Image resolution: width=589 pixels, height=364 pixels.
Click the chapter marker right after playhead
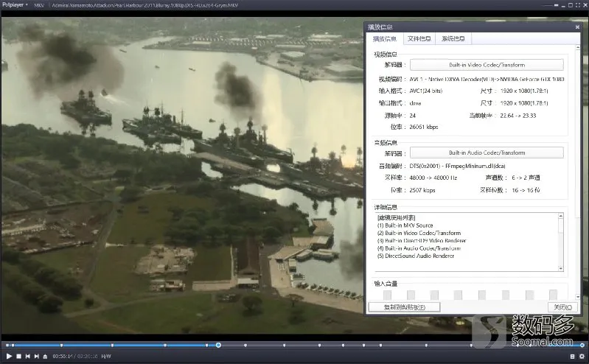pyautogui.click(x=245, y=345)
